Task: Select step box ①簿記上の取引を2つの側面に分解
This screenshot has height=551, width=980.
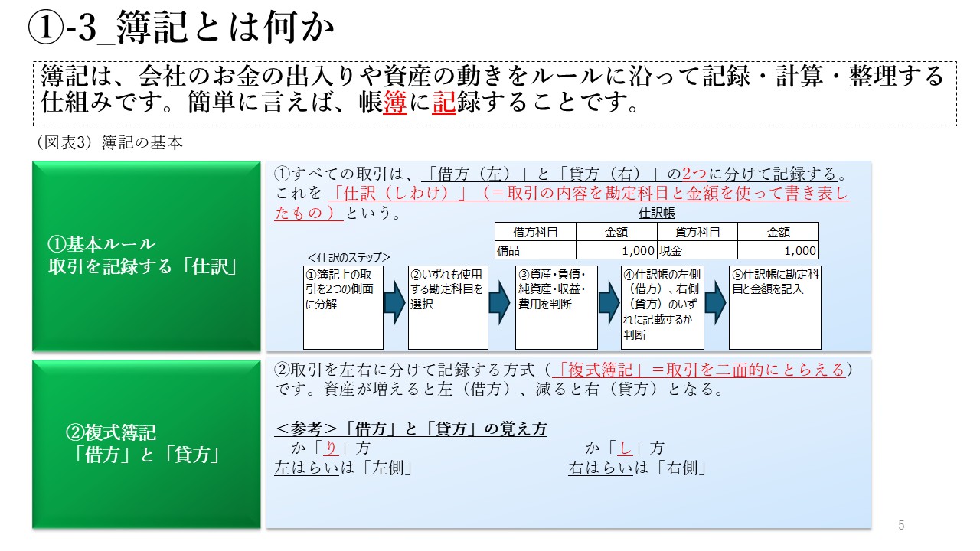Action: click(343, 308)
